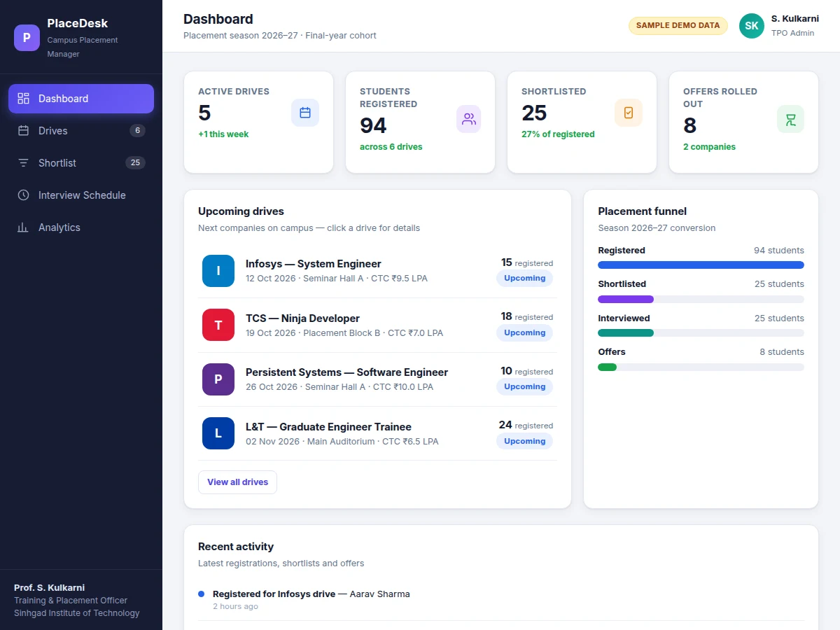Click '19 Oct 2026 · Placement Block B' details

pyautogui.click(x=344, y=333)
